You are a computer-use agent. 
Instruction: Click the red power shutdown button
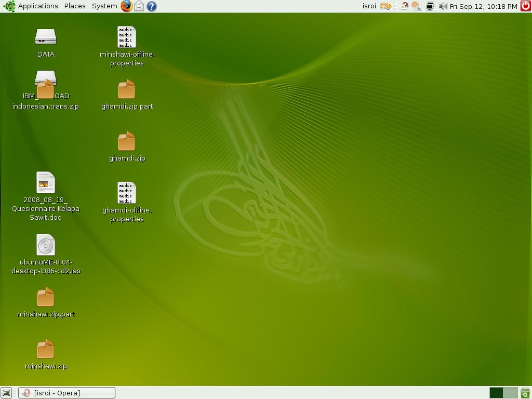point(525,6)
